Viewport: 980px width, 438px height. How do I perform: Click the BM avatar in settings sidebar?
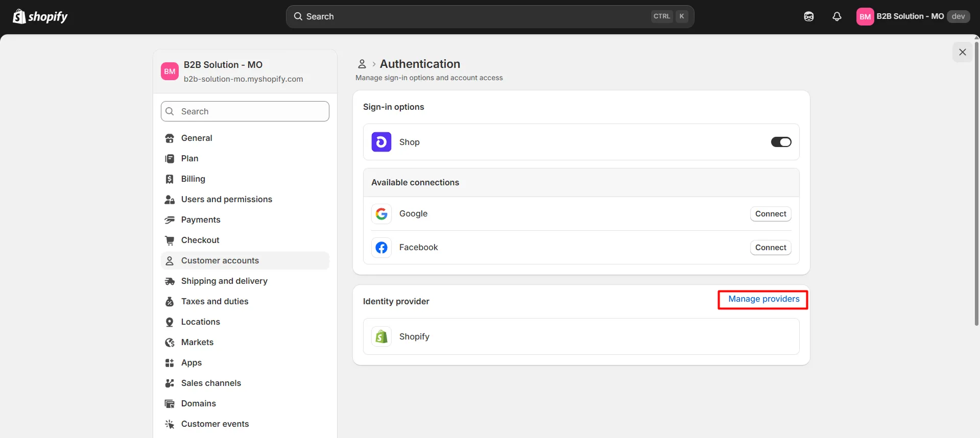click(170, 71)
